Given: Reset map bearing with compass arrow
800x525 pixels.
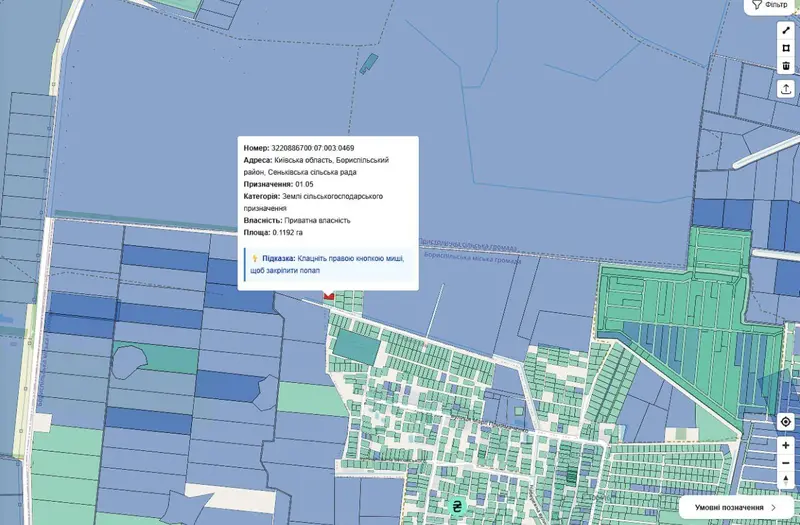Looking at the screenshot, I should click(x=786, y=480).
